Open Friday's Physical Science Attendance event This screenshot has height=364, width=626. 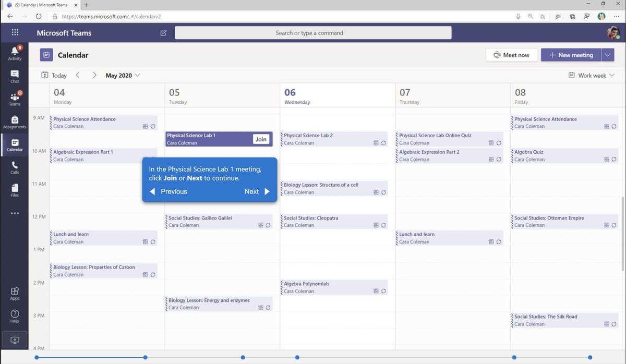tap(565, 123)
